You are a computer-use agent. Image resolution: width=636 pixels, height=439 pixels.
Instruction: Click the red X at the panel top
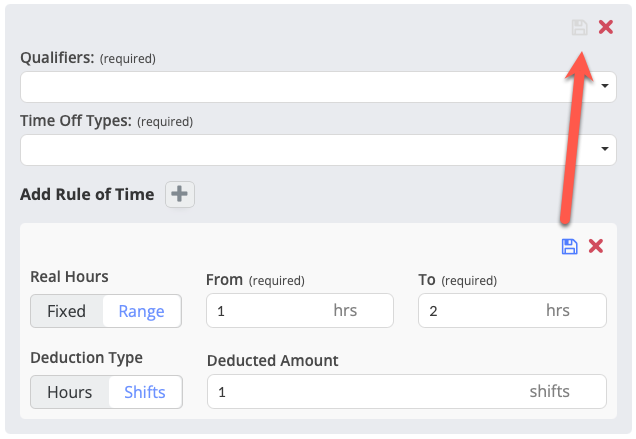pyautogui.click(x=605, y=27)
